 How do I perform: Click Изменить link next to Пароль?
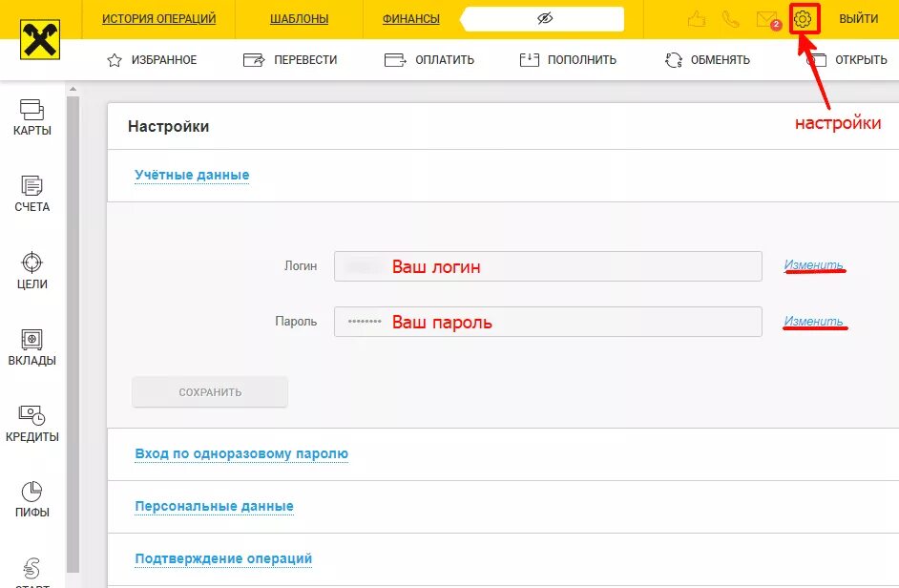pos(813,322)
